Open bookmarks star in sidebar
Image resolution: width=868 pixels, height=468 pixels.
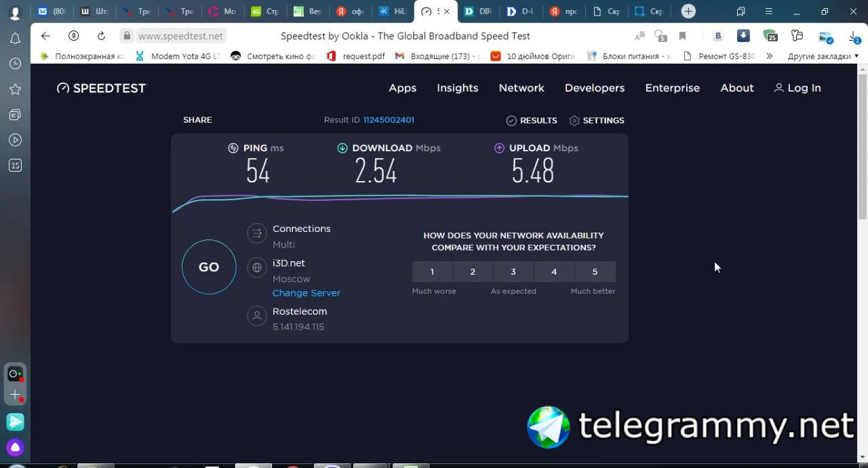coord(15,90)
